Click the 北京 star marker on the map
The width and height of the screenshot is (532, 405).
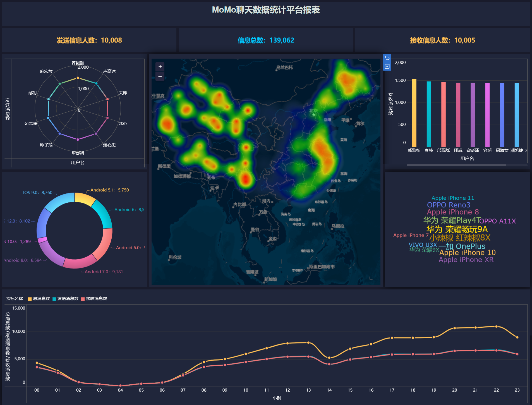click(314, 114)
